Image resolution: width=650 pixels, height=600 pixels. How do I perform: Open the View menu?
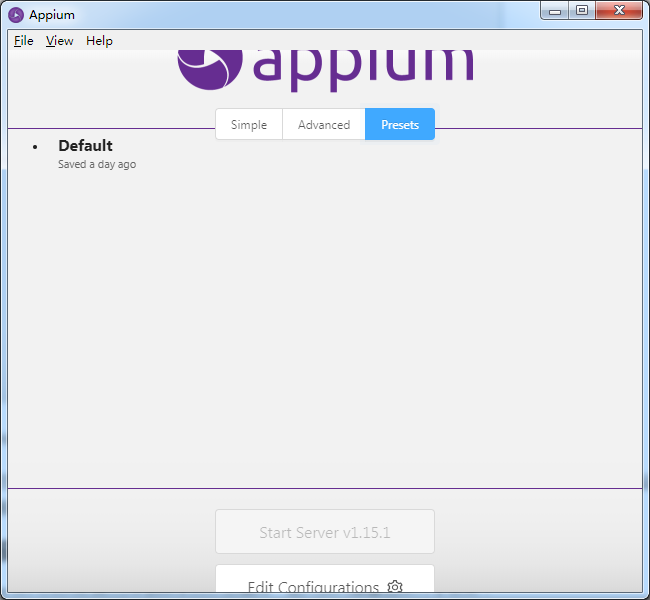(59, 41)
